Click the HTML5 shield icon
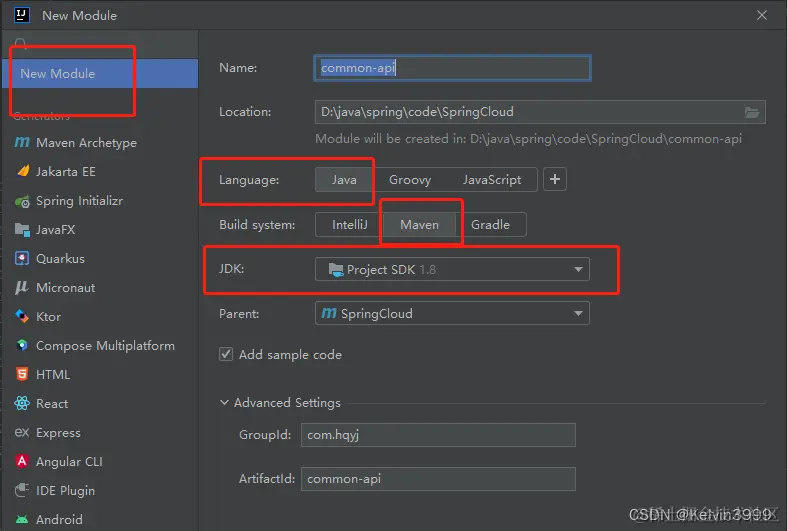 point(22,374)
